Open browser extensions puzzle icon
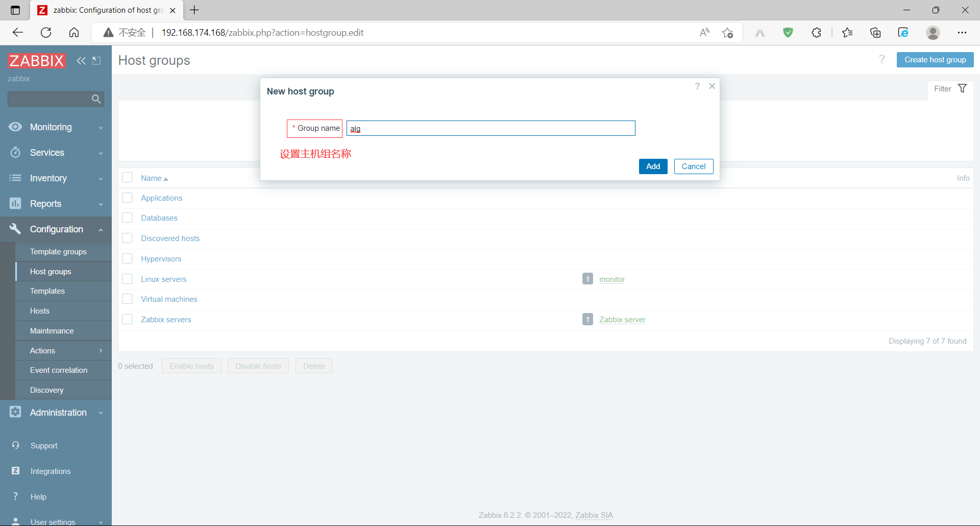Image resolution: width=980 pixels, height=526 pixels. (x=816, y=33)
